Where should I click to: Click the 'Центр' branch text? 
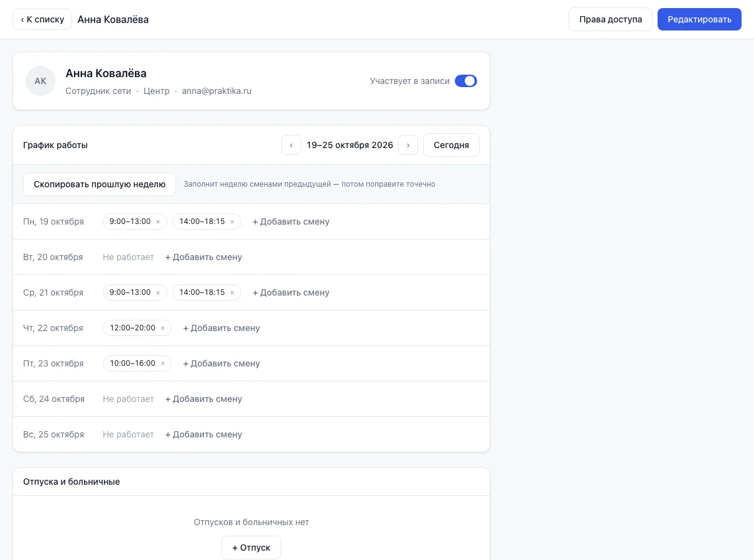pos(156,91)
